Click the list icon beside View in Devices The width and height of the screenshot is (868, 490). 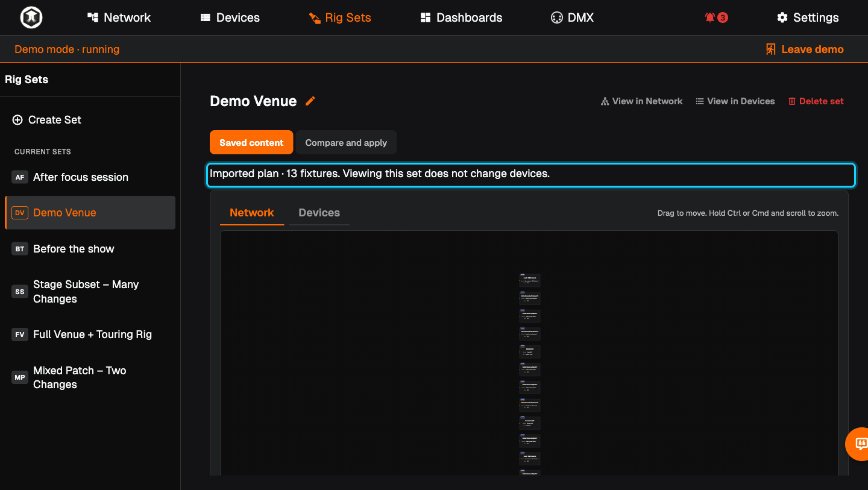pyautogui.click(x=700, y=101)
